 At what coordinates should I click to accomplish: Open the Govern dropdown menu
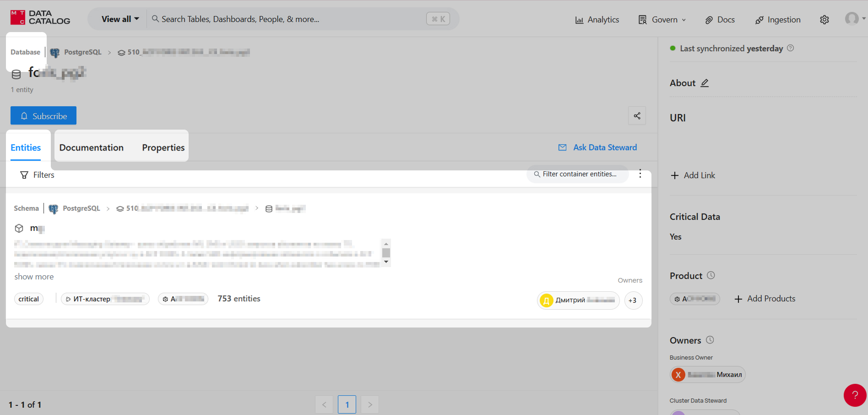point(662,20)
